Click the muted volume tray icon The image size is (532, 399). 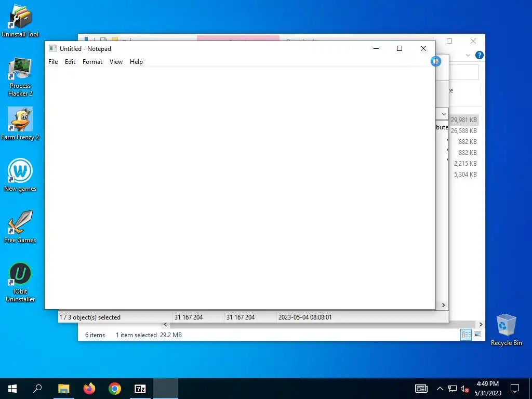[x=465, y=389]
